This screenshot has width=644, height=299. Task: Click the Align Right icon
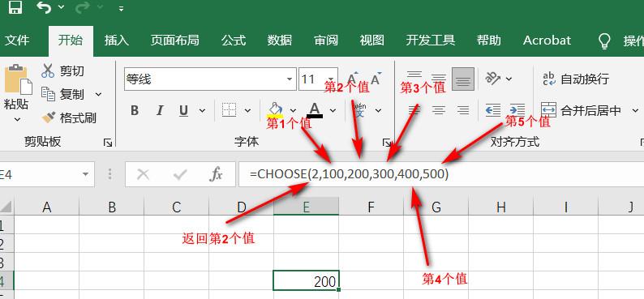(x=463, y=110)
